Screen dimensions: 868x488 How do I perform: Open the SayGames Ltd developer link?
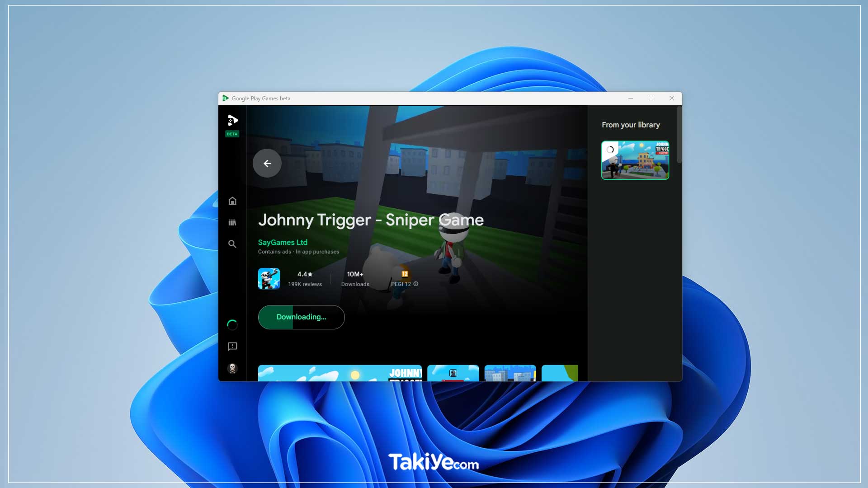(x=283, y=243)
